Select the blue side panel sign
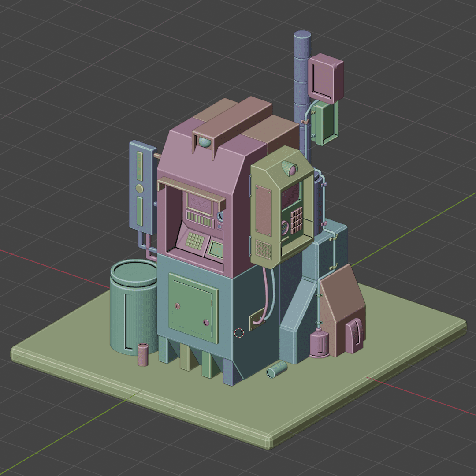The image size is (476, 476). click(x=142, y=187)
